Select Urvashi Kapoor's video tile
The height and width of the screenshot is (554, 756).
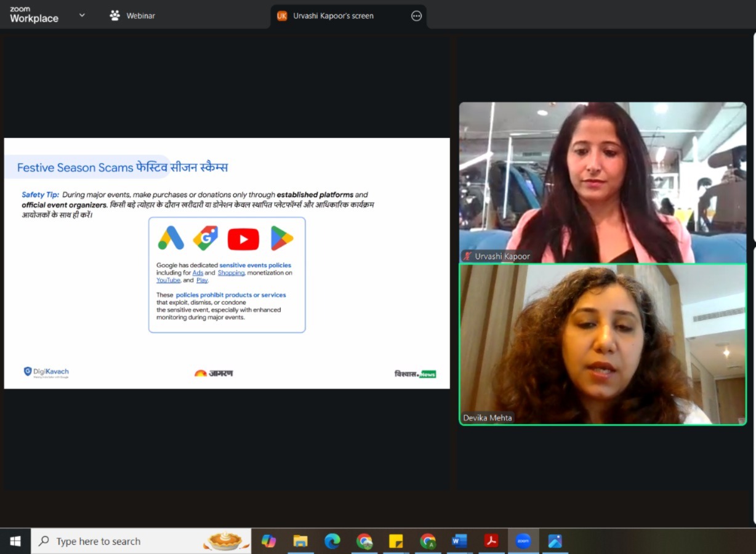pyautogui.click(x=602, y=182)
